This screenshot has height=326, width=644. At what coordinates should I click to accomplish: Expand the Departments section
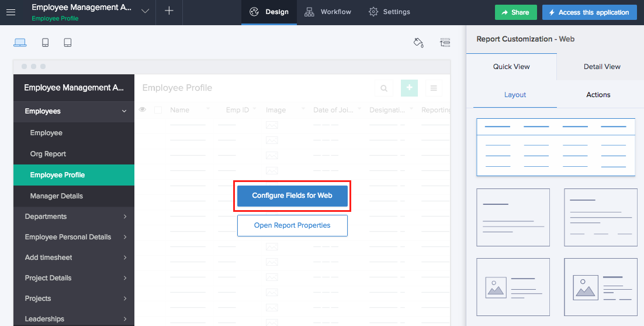pos(74,217)
